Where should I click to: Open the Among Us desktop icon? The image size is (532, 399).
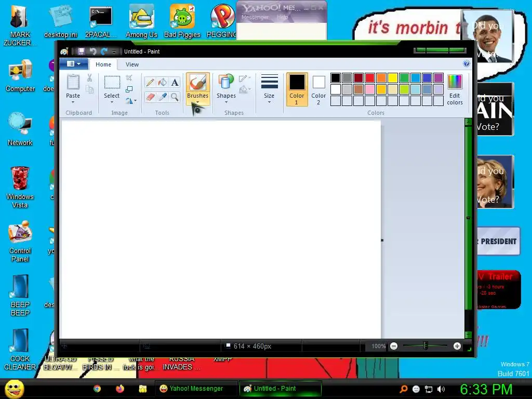point(141,21)
